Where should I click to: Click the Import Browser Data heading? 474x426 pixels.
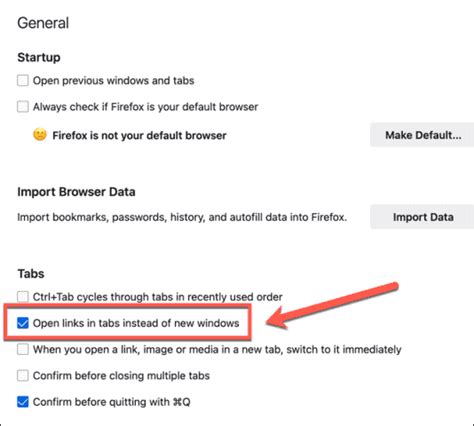pos(76,192)
